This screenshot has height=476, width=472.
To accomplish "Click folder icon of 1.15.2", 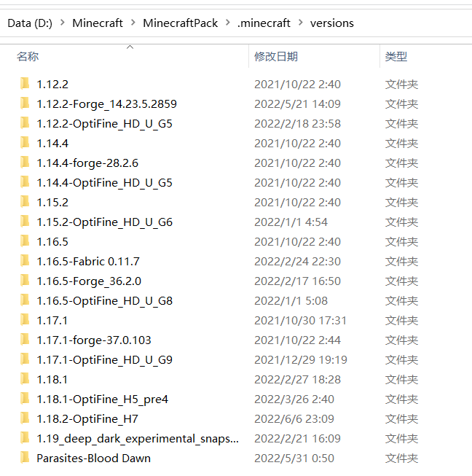I will pyautogui.click(x=25, y=202).
